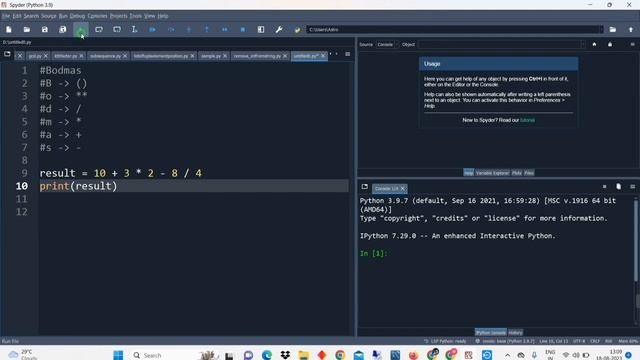This screenshot has width=640, height=360.
Task: Switch to the Plots tab
Action: tap(517, 173)
